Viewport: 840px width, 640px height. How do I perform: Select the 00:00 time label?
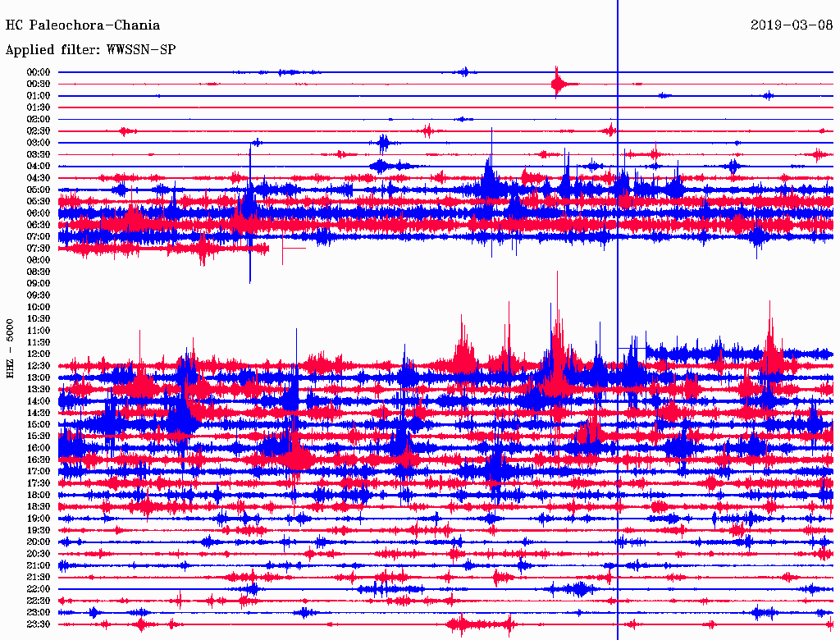click(x=39, y=72)
